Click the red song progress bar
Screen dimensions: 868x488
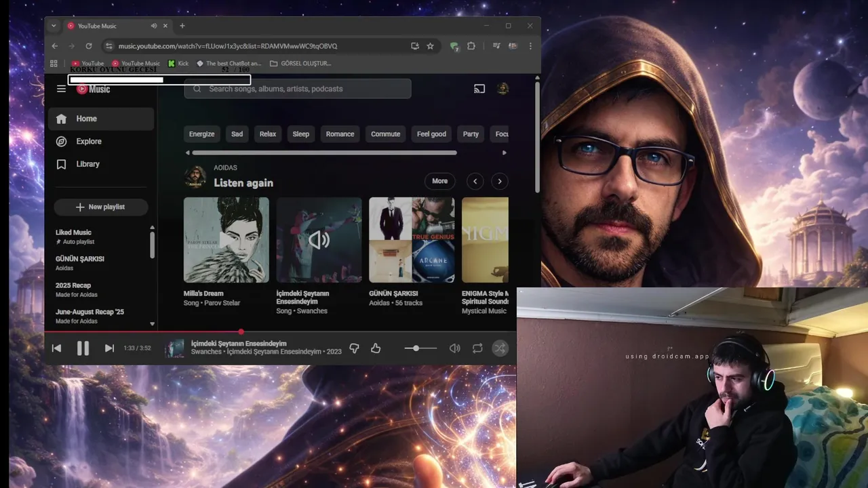pos(280,331)
